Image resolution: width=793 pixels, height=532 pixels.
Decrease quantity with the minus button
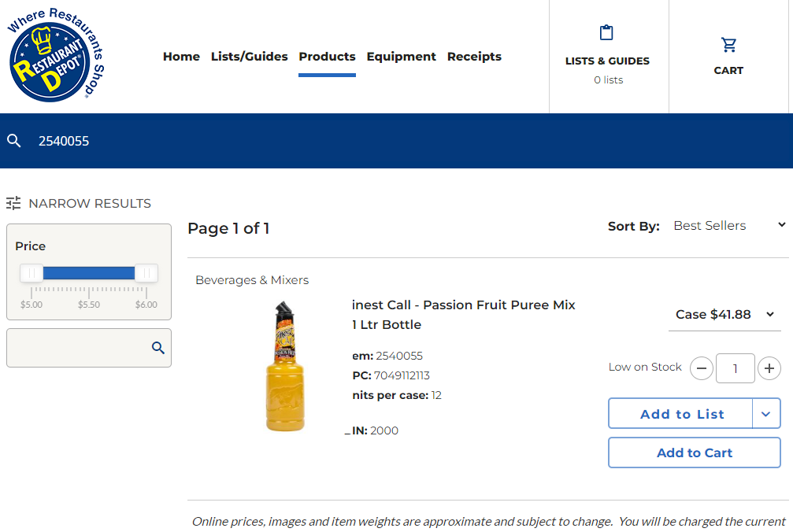click(x=702, y=368)
